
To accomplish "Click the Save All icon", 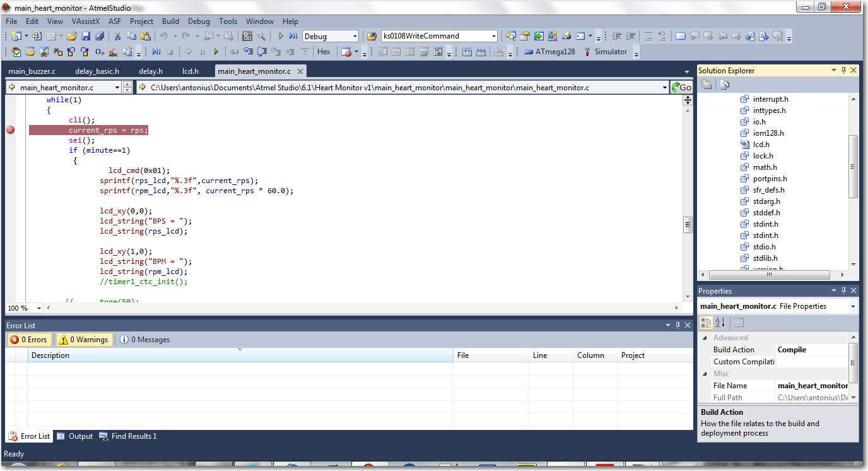I will (100, 36).
